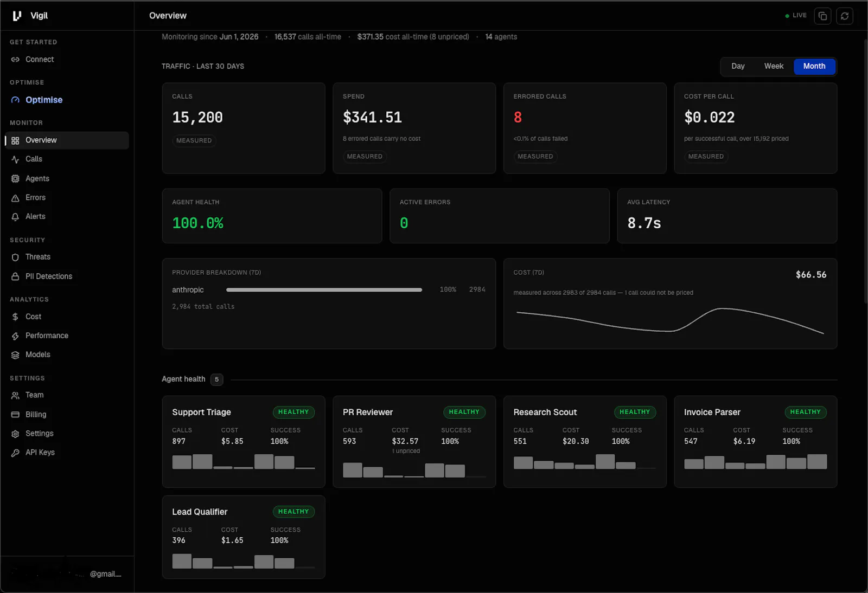Click the Avg Latency 8.7s value
868x593 pixels.
(644, 223)
